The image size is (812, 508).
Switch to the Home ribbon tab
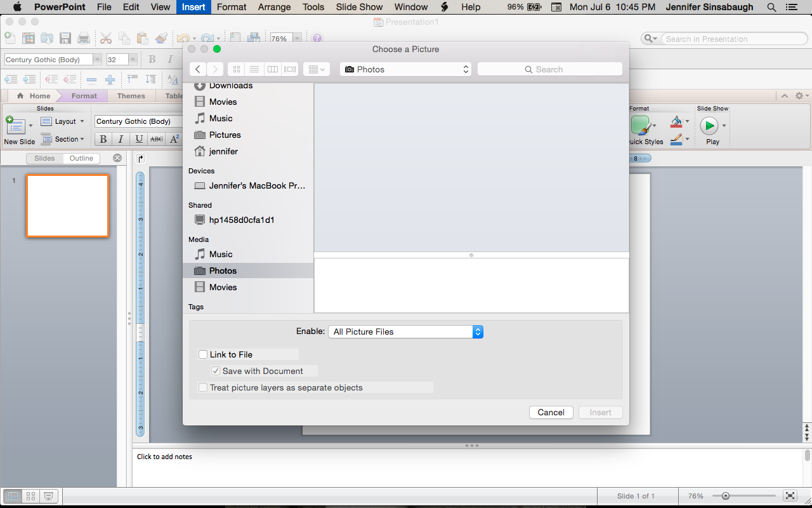tap(34, 96)
